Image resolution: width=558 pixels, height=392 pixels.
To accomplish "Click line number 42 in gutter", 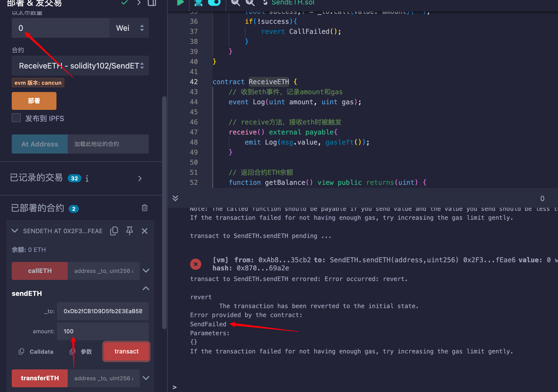I will 194,82.
